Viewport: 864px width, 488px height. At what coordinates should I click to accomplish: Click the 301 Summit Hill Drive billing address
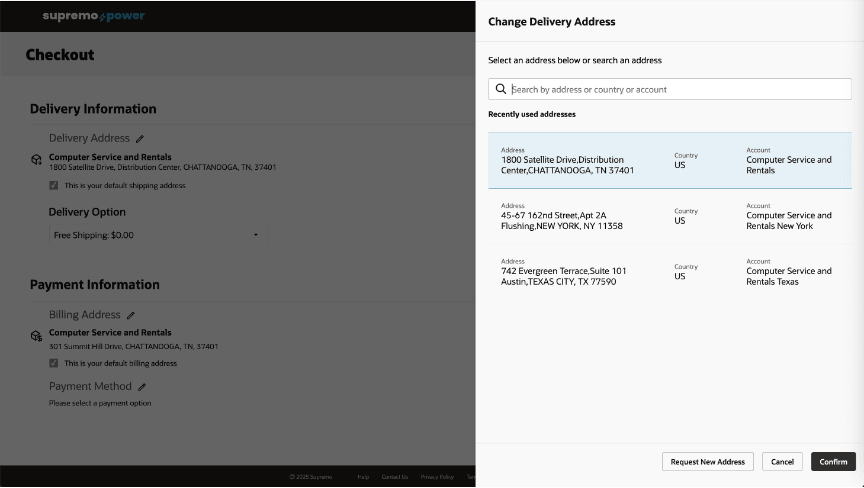point(133,347)
